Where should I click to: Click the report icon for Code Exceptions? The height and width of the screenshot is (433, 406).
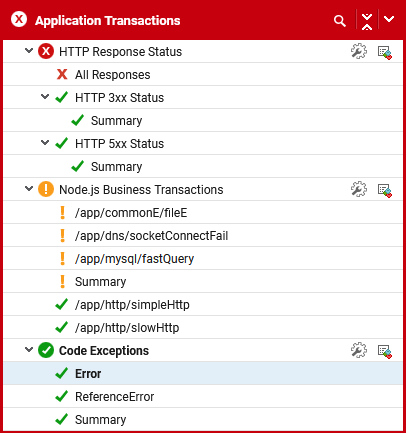(x=385, y=351)
